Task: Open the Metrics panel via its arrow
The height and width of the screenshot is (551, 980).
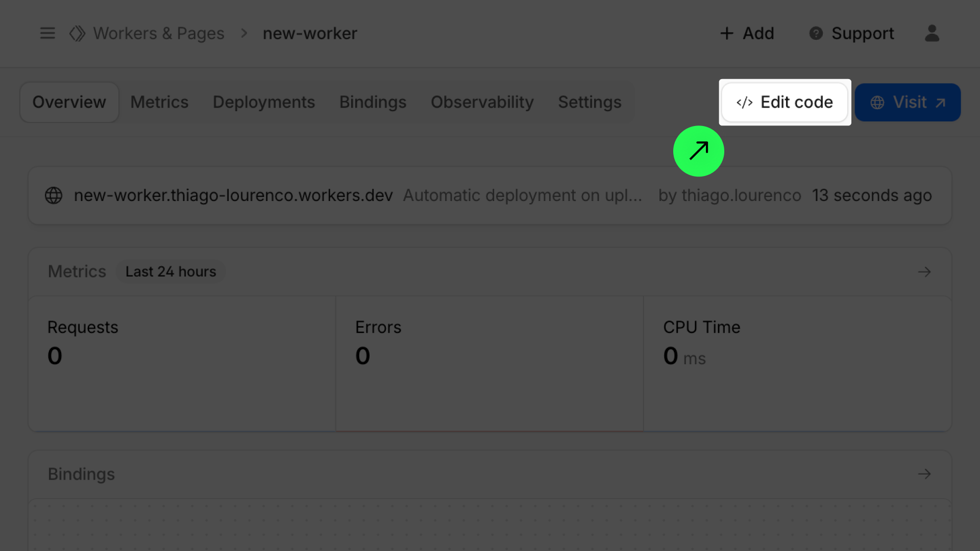Action: (x=924, y=271)
